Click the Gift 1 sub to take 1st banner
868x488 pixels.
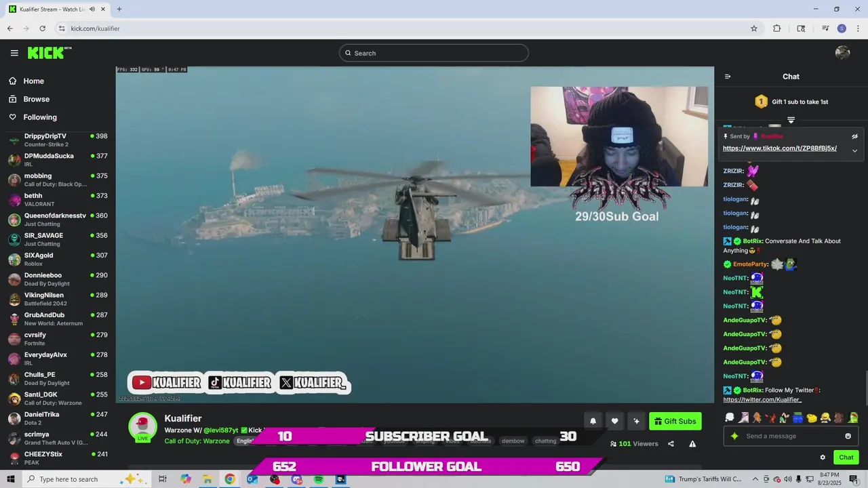coord(791,102)
